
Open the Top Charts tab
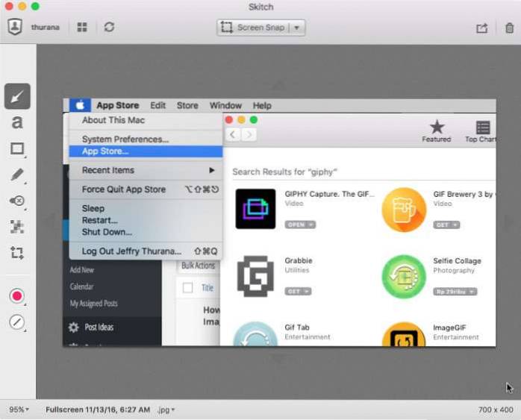[x=481, y=131]
